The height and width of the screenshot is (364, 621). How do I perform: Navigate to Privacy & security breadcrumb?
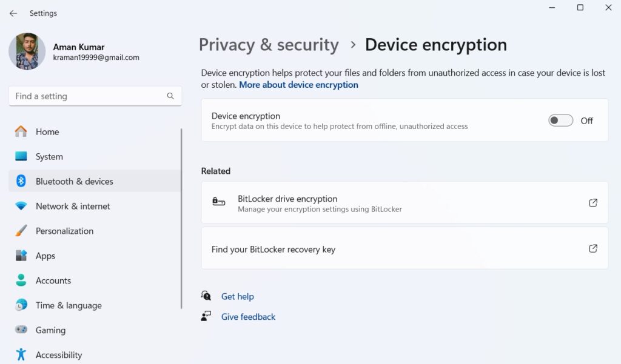tap(269, 45)
